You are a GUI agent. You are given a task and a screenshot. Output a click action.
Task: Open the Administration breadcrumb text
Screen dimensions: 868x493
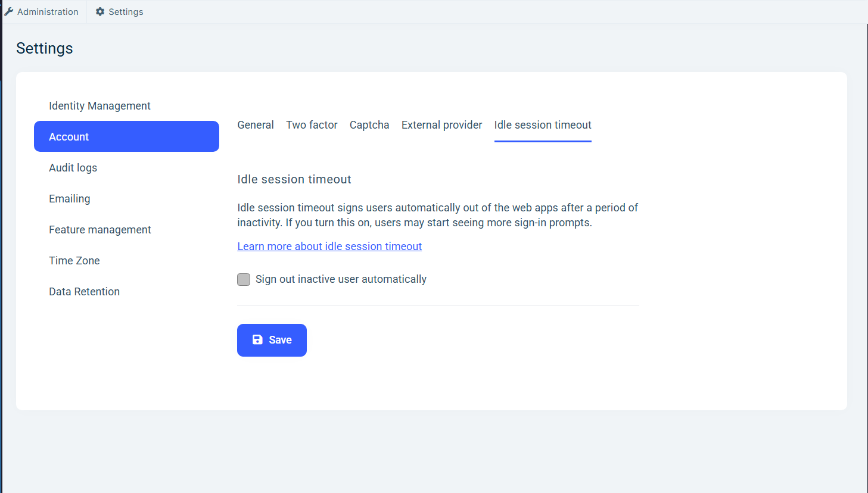pos(48,11)
